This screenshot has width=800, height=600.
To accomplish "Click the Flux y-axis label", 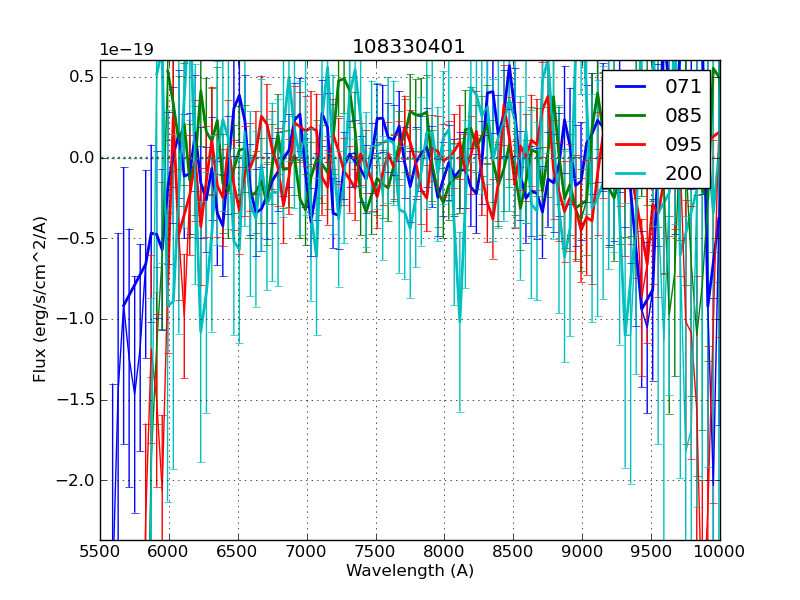I will [41, 299].
